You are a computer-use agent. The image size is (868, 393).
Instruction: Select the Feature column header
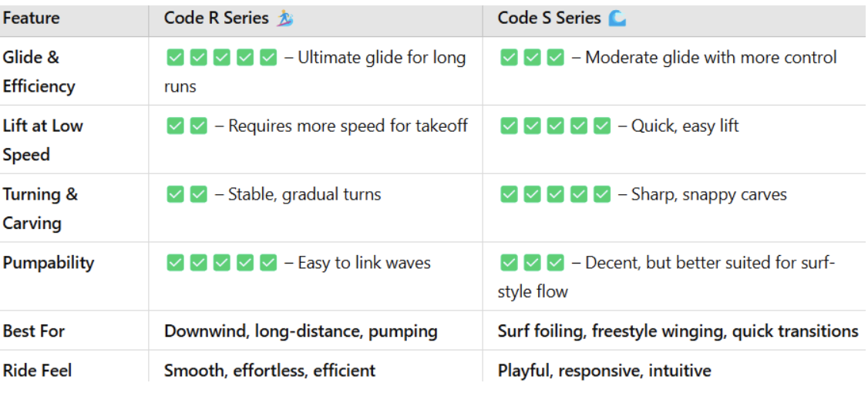coord(32,18)
